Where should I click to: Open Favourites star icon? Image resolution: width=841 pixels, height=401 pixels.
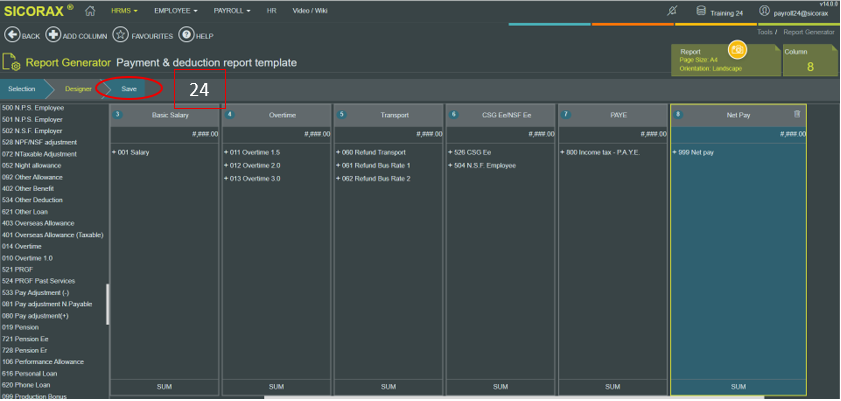121,35
